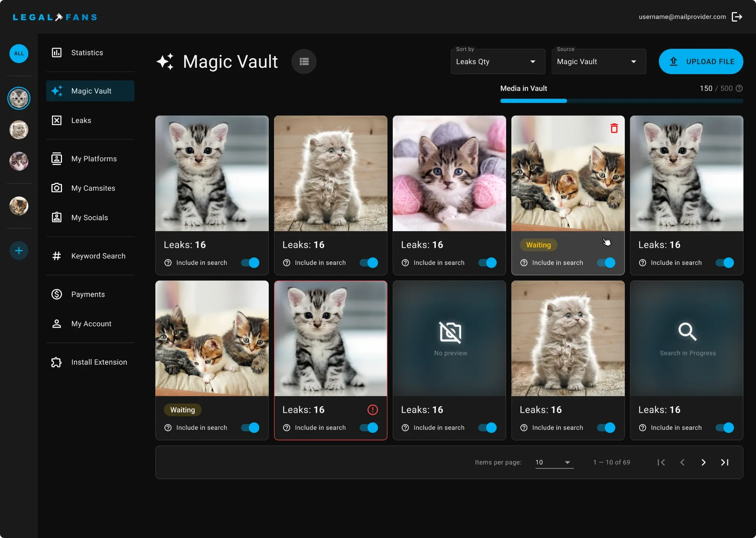The height and width of the screenshot is (538, 756).
Task: Open Install Extension link
Action: [x=90, y=362]
